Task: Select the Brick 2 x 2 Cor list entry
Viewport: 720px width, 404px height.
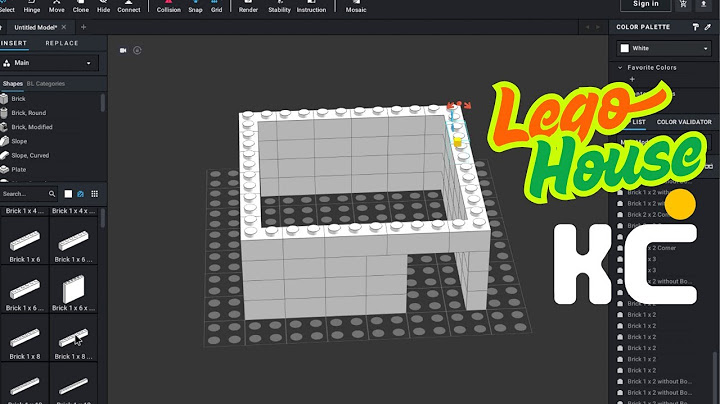Action: [647, 215]
